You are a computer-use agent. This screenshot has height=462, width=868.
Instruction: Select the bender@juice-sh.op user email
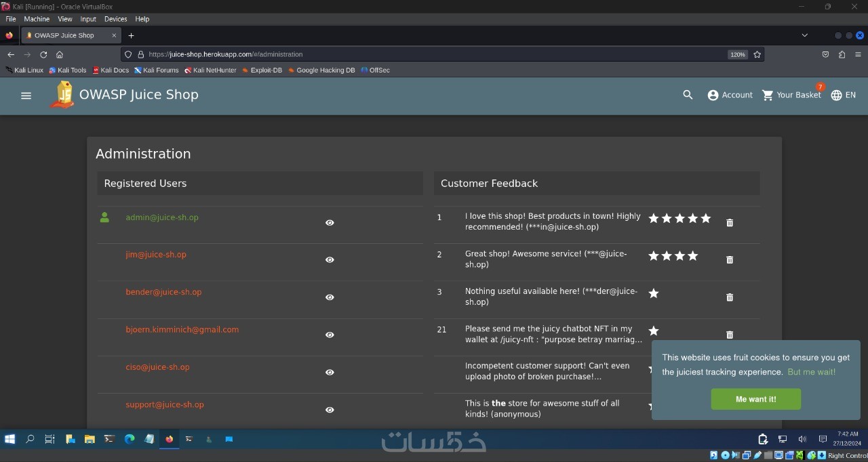[x=163, y=292]
